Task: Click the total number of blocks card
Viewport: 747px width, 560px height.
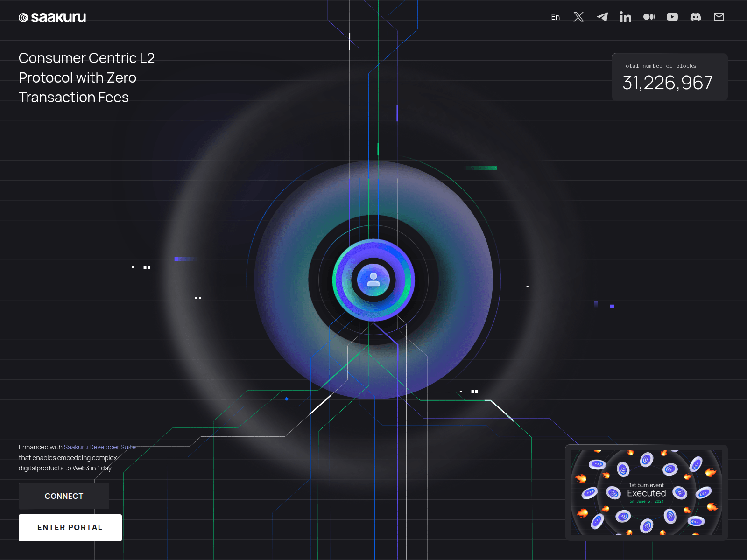Action: (x=669, y=77)
